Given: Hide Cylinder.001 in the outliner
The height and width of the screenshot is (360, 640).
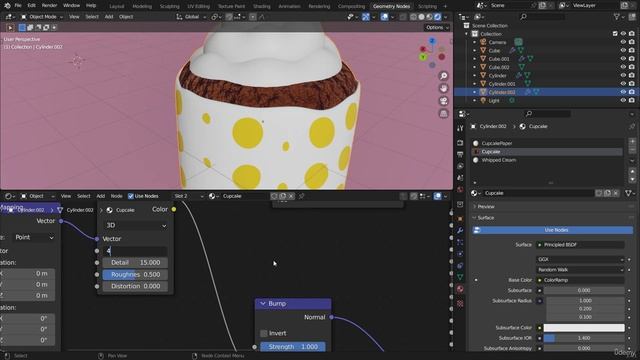Looking at the screenshot, I should [x=623, y=84].
